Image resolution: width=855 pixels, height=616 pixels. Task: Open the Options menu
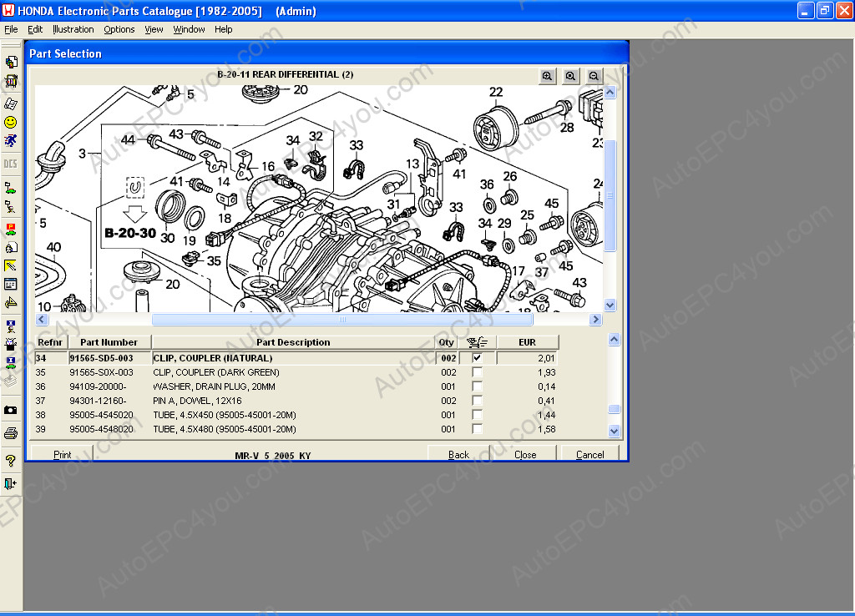coord(119,29)
